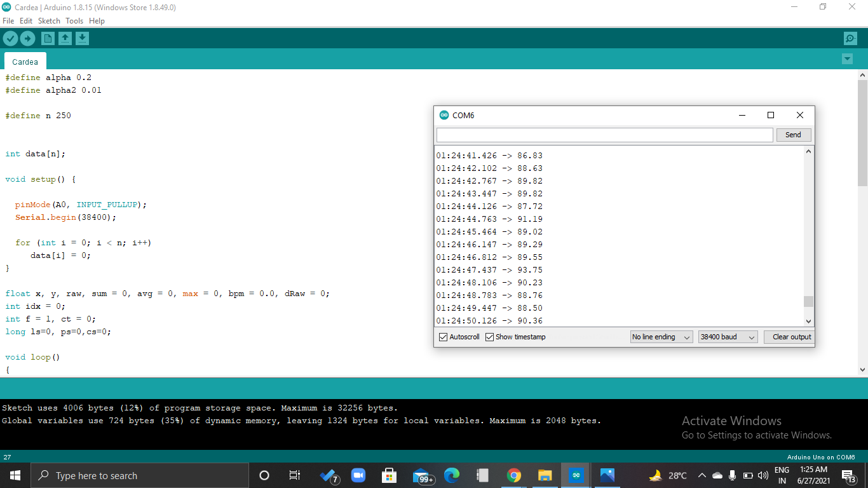
Task: Open the Edit menu
Action: coord(26,21)
